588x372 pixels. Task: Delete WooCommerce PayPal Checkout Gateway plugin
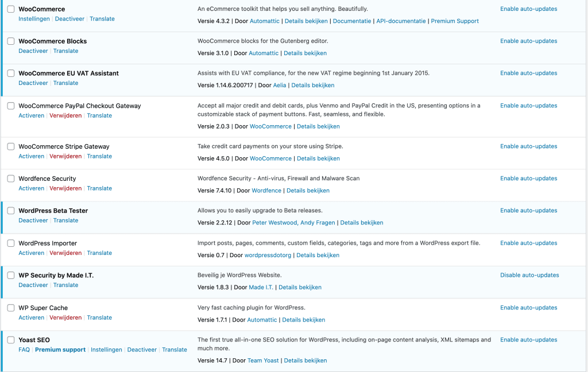pos(65,115)
